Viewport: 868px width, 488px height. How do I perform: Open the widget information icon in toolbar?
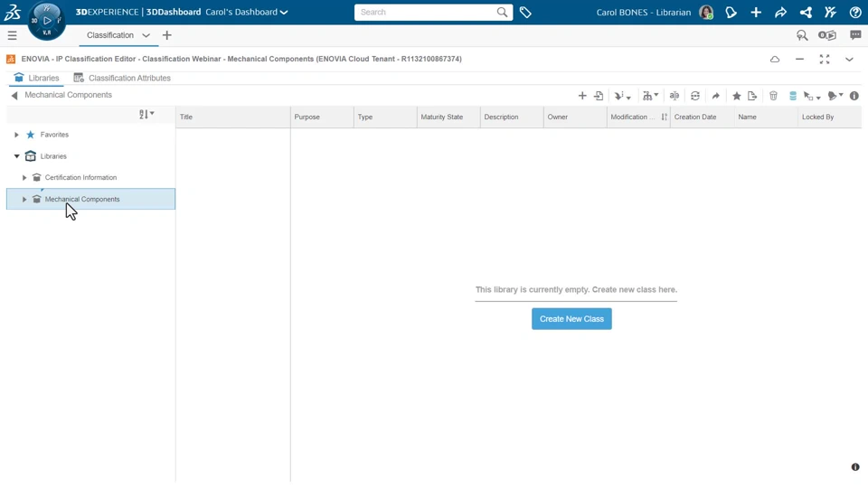[854, 96]
